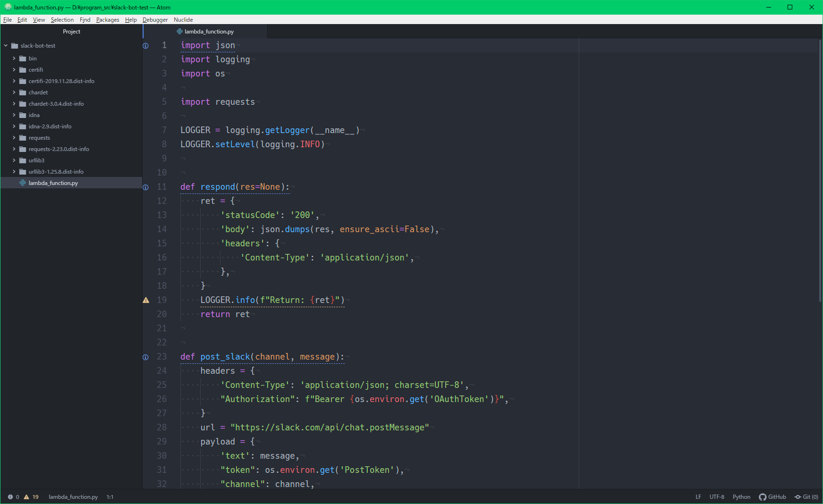Select UTF-8 encoding in the status bar
The image size is (823, 504).
coord(717,496)
